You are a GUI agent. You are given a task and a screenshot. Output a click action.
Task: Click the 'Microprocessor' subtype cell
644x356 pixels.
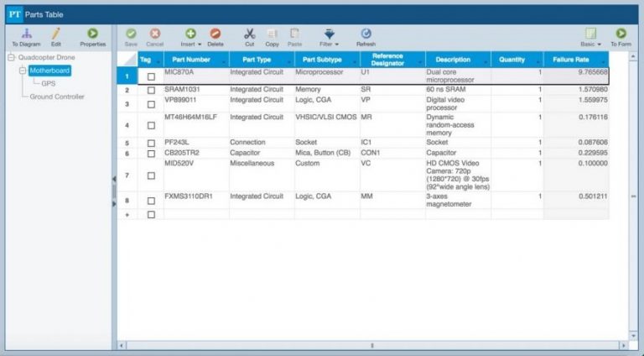327,76
